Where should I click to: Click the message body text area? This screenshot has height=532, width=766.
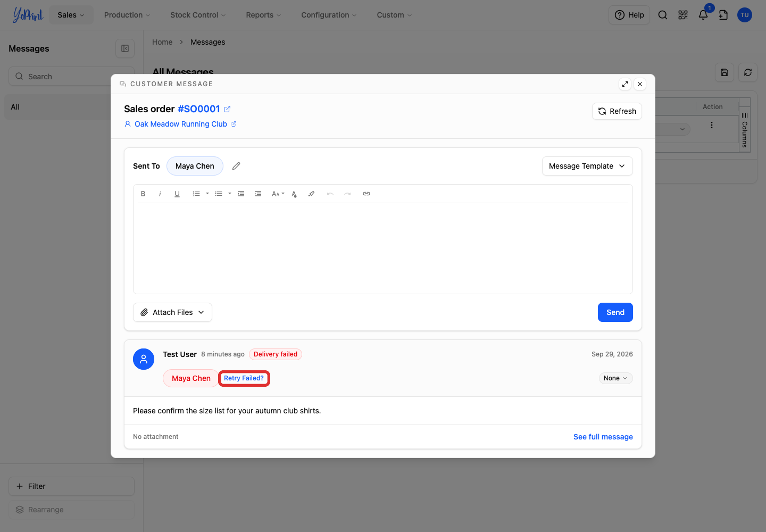click(383, 248)
